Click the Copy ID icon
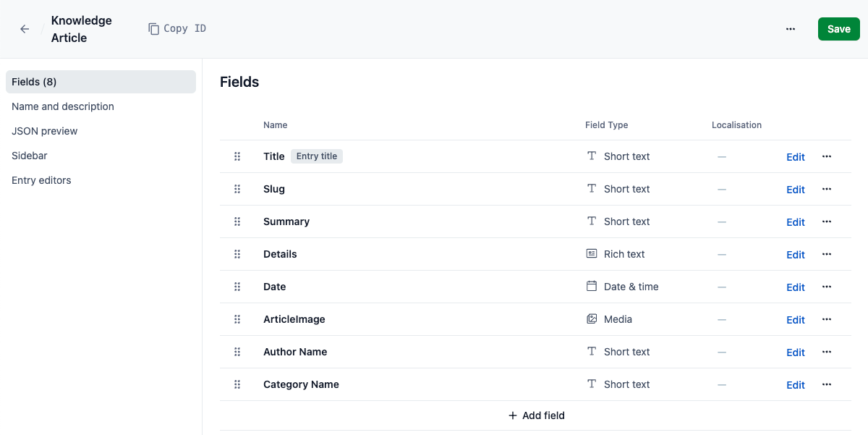The width and height of the screenshot is (868, 435). 153,29
